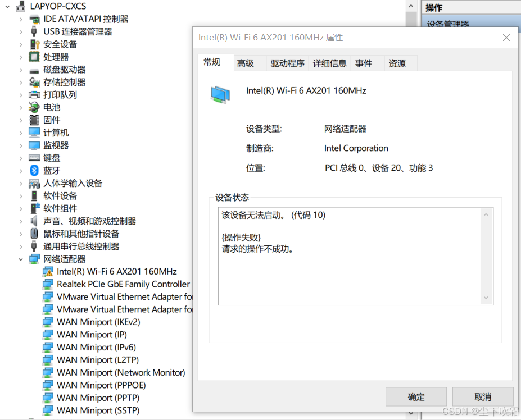The image size is (521, 420).
Task: Select WAN Miniport (IP) entry
Action: click(x=92, y=335)
